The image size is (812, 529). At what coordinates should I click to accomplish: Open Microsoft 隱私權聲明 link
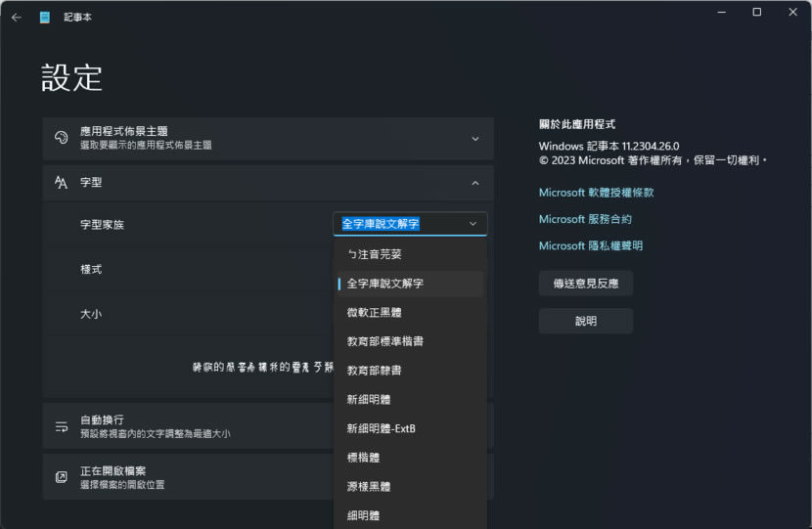[x=590, y=245]
